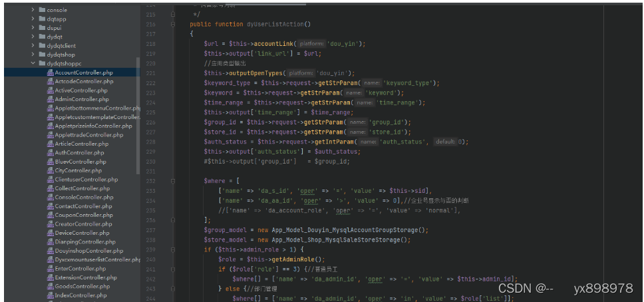Click PHP file icon of AuthController.php
The height and width of the screenshot is (302, 644).
50,153
